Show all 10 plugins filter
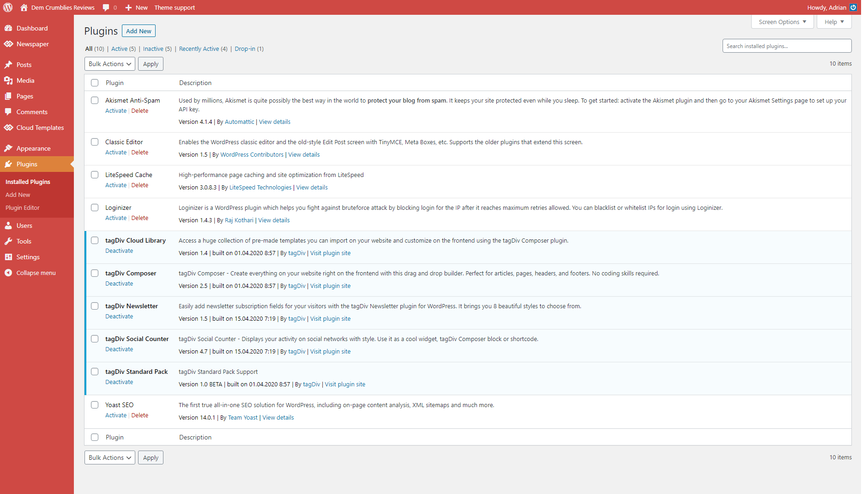This screenshot has width=868, height=494. 95,49
